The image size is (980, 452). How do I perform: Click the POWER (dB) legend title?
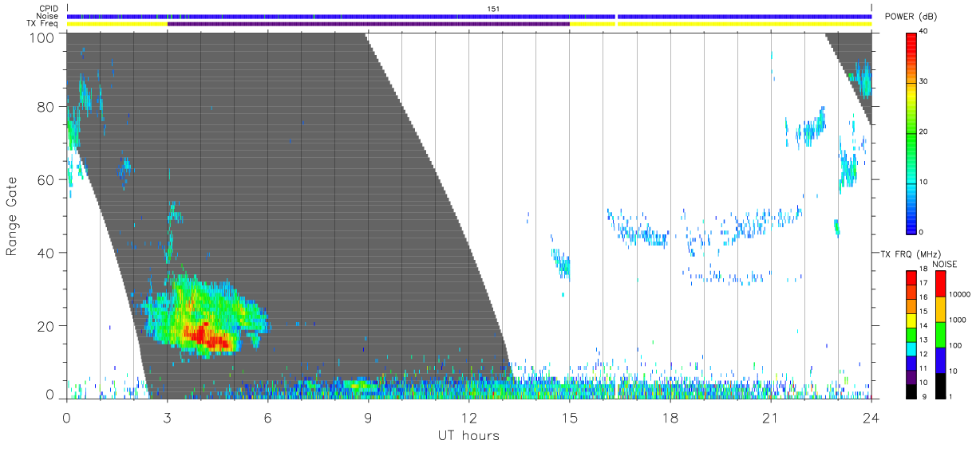[911, 17]
